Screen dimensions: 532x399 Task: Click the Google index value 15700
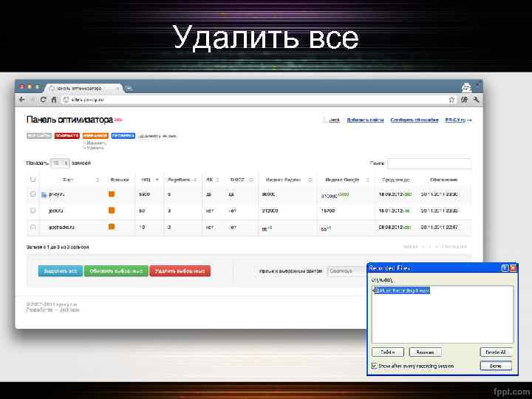(x=328, y=211)
